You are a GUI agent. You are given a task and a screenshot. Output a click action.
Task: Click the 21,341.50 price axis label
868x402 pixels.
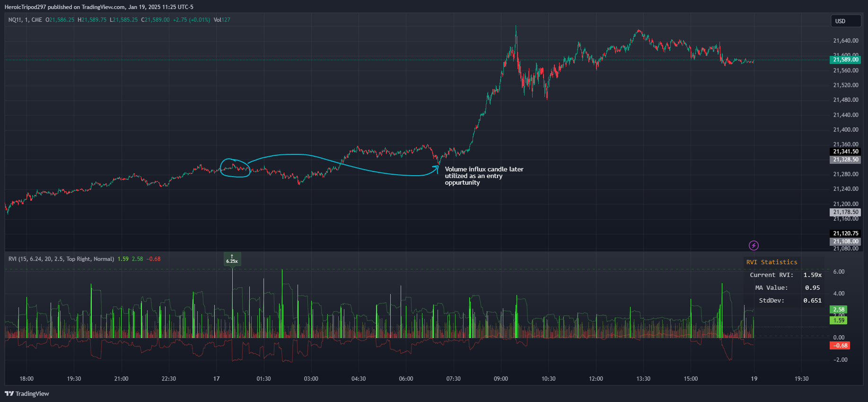(845, 152)
